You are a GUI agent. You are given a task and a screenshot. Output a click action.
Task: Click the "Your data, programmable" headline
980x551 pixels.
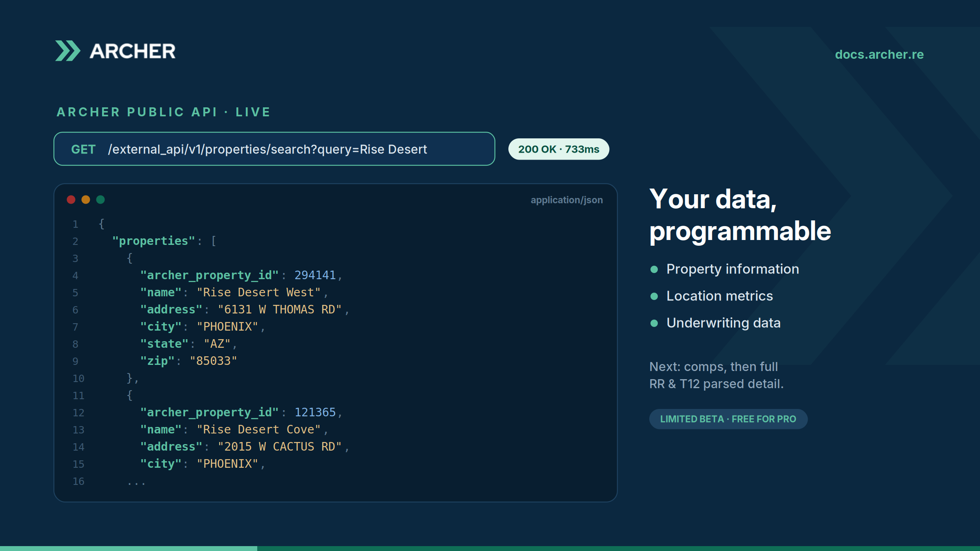coord(740,215)
